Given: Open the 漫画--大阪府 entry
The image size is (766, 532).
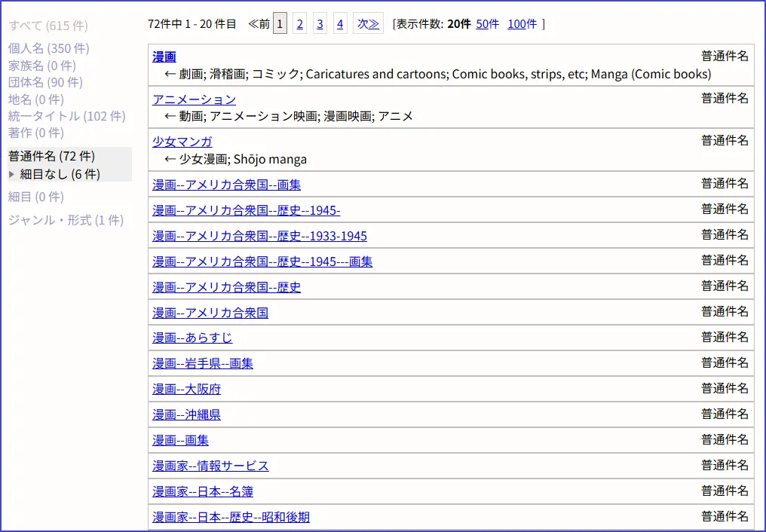Looking at the screenshot, I should (186, 389).
